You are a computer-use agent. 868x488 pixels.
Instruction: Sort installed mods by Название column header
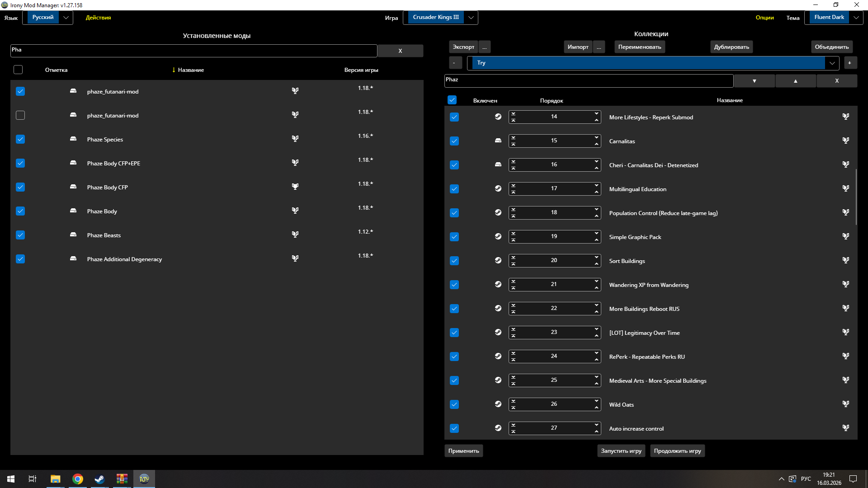[x=191, y=70]
